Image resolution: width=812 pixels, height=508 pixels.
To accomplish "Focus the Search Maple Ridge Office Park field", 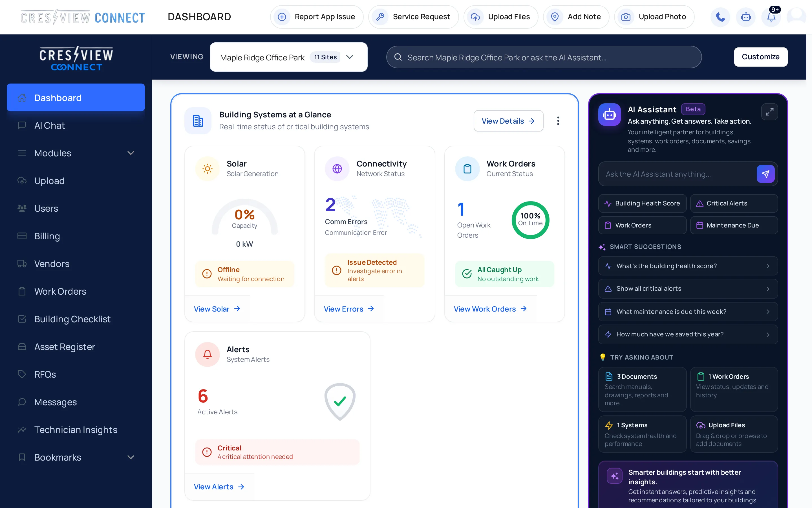I will point(544,57).
